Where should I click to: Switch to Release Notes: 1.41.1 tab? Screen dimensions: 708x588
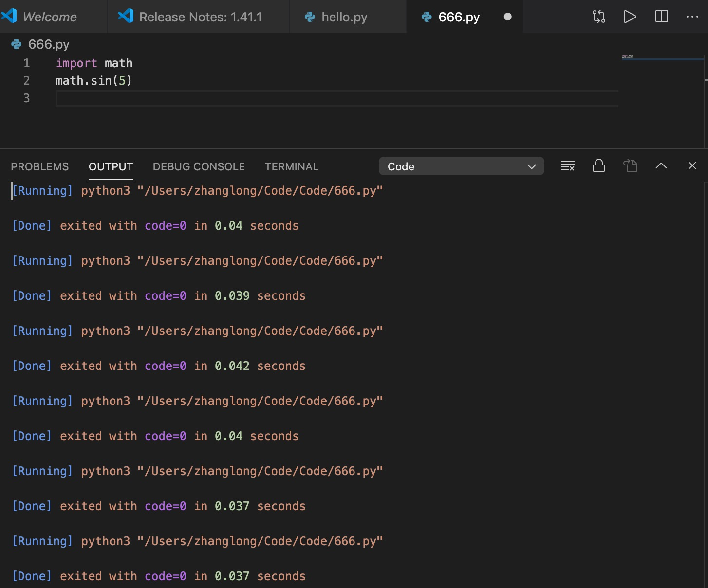[x=199, y=17]
